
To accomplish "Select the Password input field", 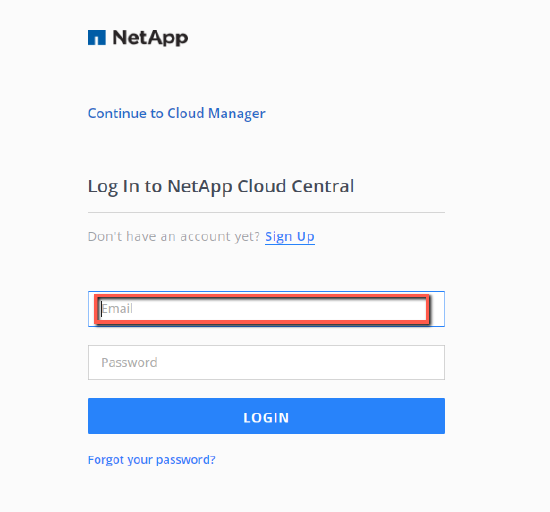I will (266, 362).
